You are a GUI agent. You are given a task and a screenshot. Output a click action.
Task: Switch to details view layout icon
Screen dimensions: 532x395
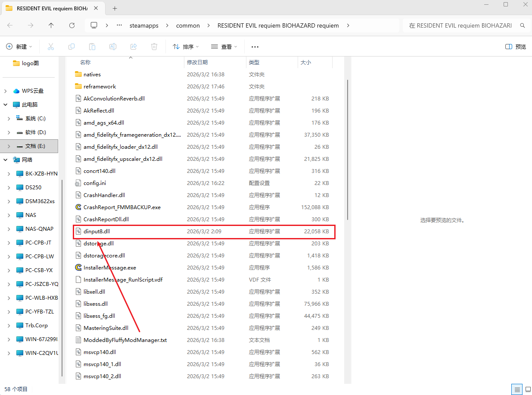[x=516, y=389]
